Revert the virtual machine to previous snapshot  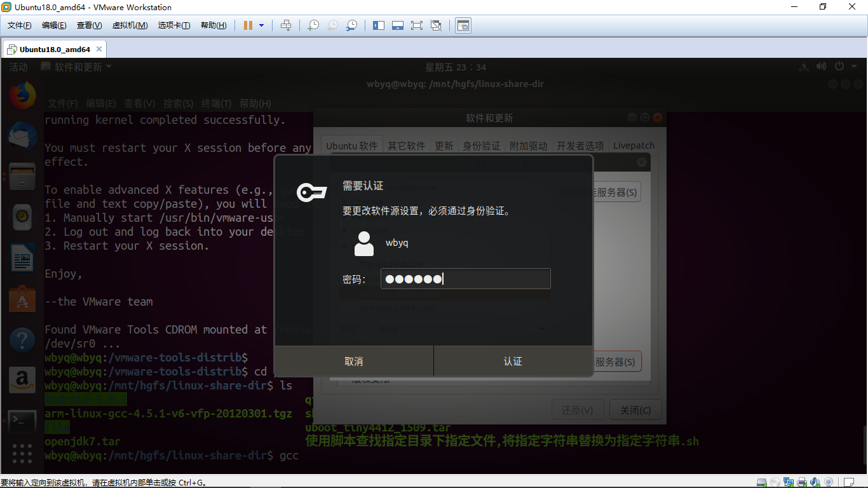point(332,25)
